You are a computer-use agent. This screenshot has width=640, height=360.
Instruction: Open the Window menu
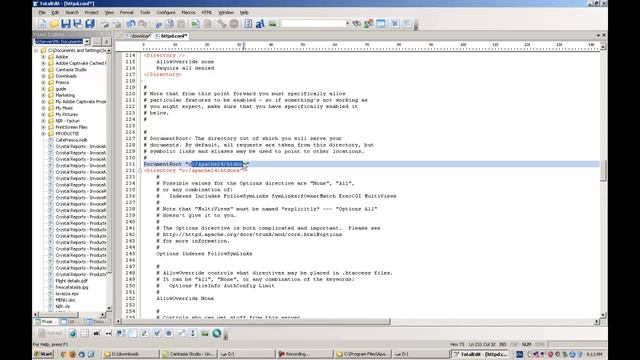point(226,13)
